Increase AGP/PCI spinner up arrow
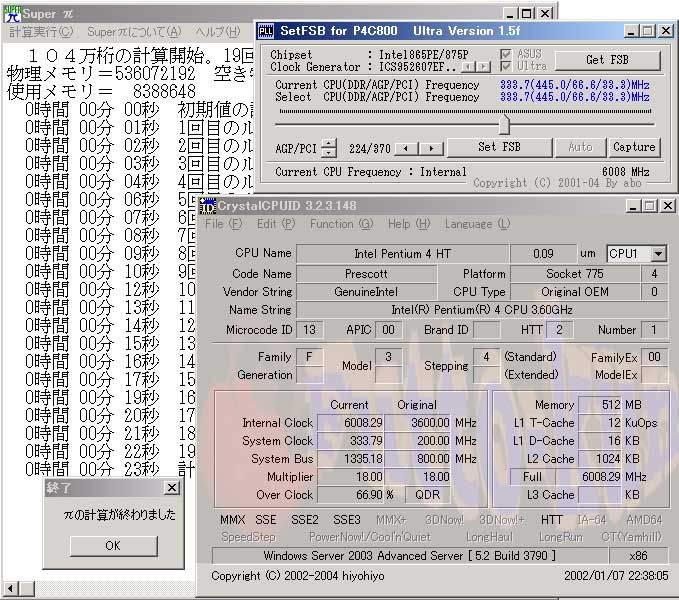Image resolution: width=679 pixels, height=600 pixels. [329, 143]
